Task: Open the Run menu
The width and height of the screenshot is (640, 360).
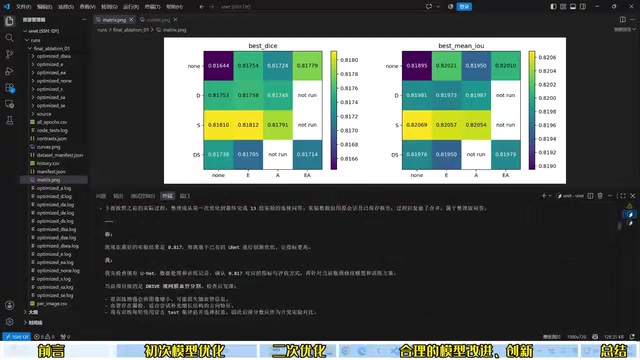Action: (131, 7)
